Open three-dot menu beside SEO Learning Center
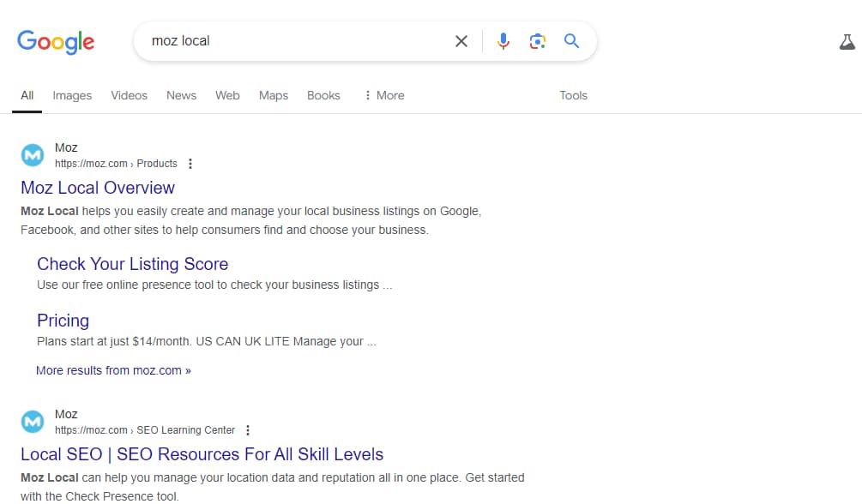 pos(248,430)
